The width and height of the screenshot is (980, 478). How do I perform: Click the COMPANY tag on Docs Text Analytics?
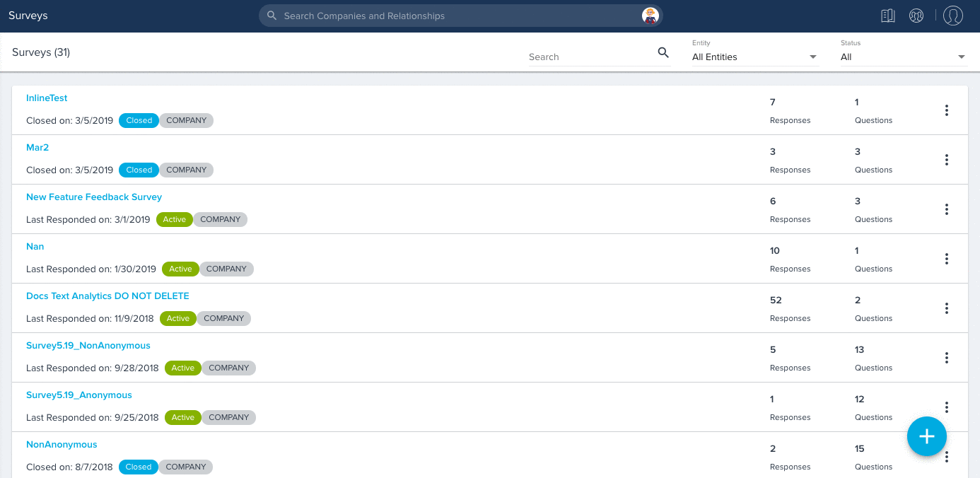pos(224,318)
